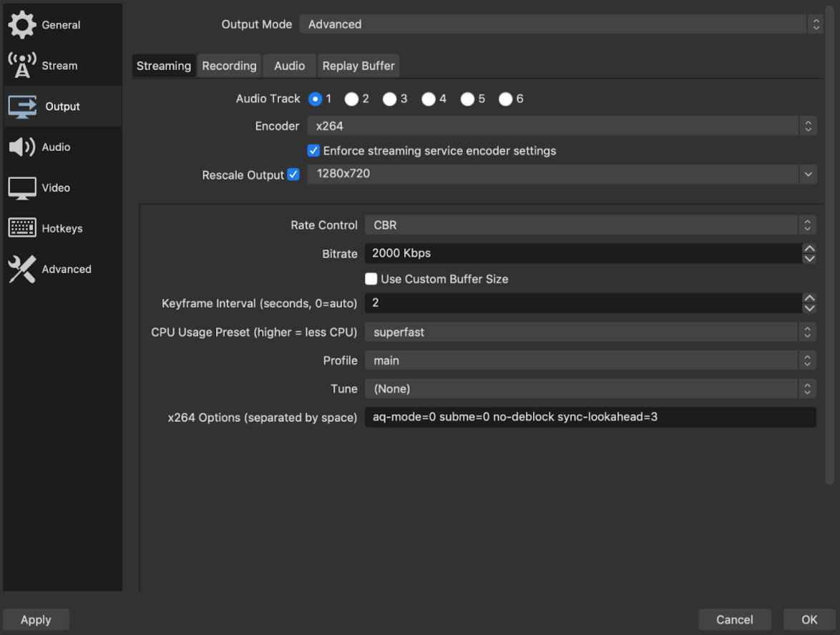Click the Cancel button
Image resolution: width=840 pixels, height=635 pixels.
[x=735, y=619]
